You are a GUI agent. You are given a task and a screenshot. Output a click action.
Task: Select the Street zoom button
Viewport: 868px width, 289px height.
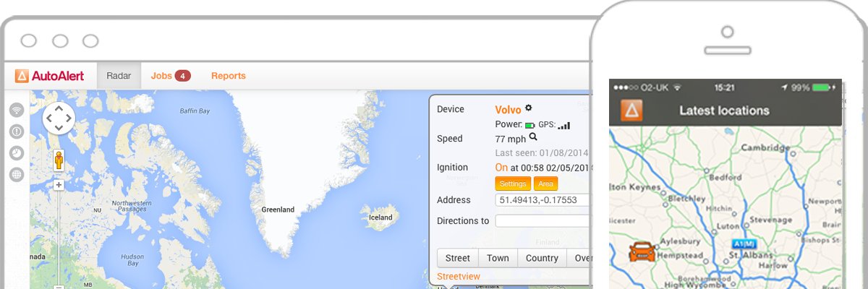[457, 258]
